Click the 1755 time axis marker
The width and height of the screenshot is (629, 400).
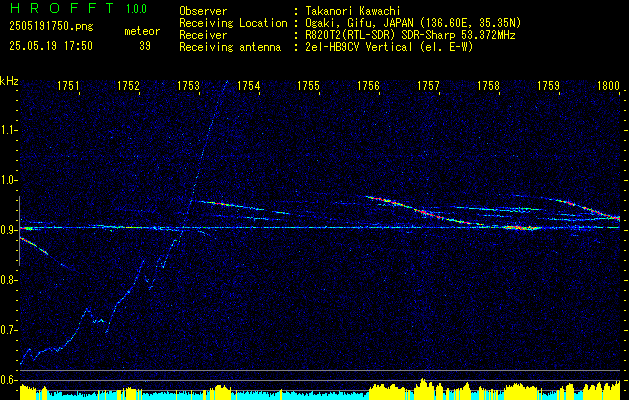tap(308, 86)
